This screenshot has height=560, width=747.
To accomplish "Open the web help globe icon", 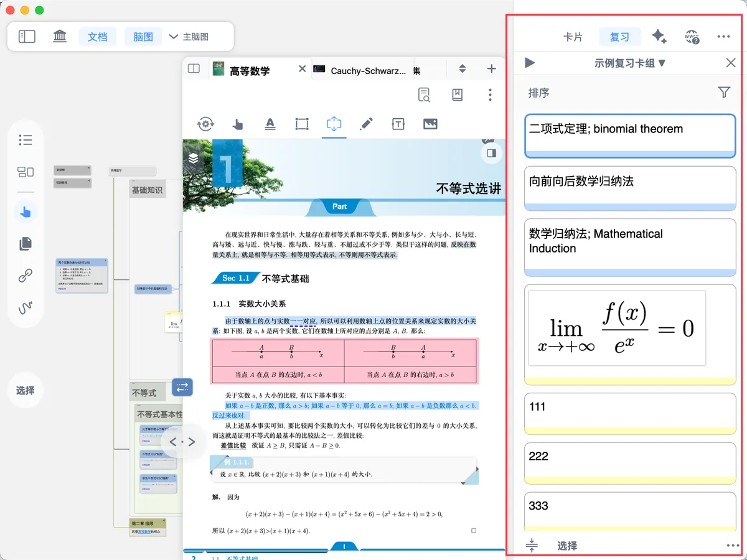I will point(692,37).
